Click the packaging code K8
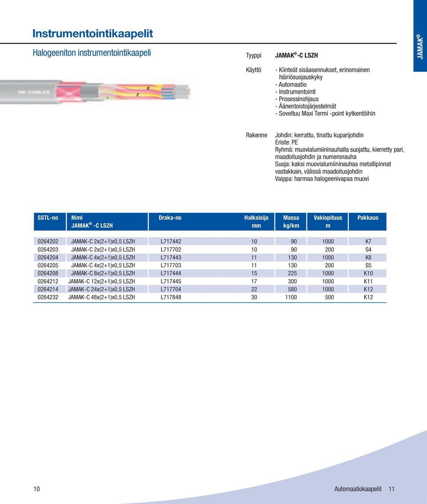 [368, 257]
